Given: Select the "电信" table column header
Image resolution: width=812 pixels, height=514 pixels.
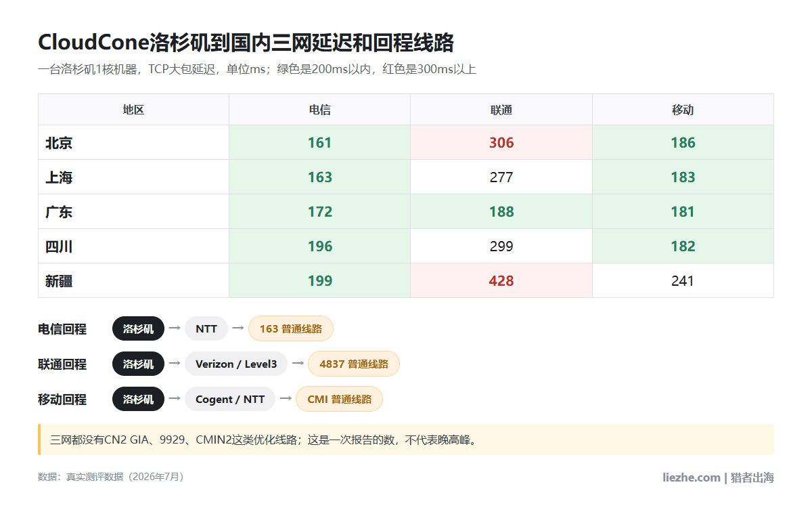Looking at the screenshot, I should tap(320, 110).
